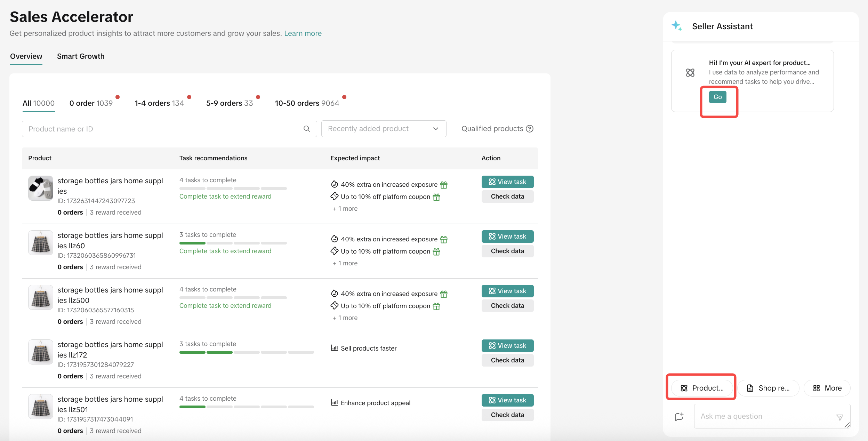The image size is (868, 441).
Task: Click View task for llz172 product
Action: tap(507, 346)
